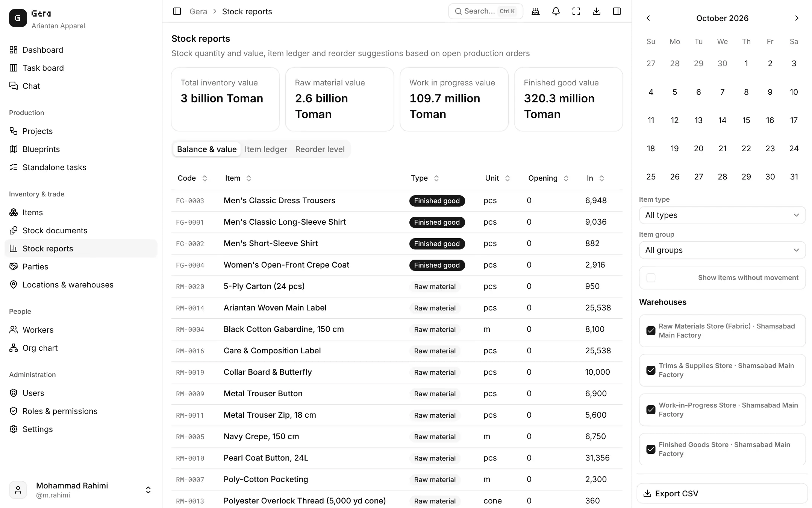Click Black Cotton Gabardine, 150 cm item
The image size is (812, 508).
[283, 329]
